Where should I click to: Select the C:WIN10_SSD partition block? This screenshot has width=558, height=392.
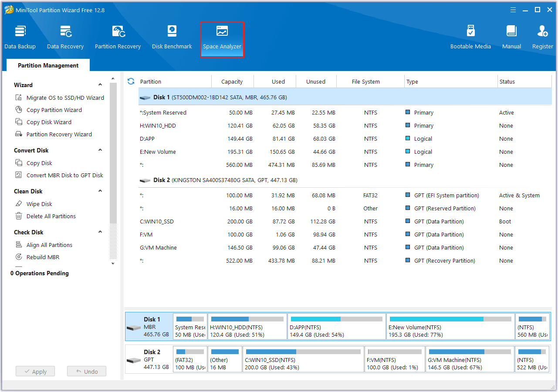[303, 359]
